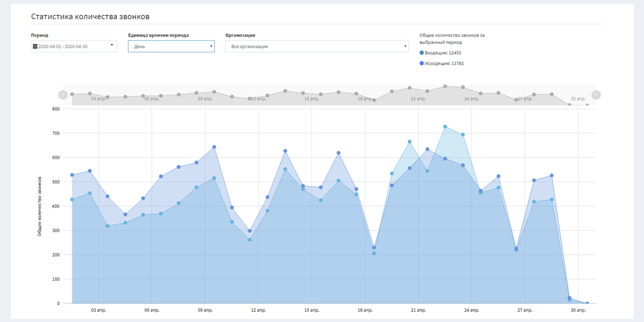Click the Входящие: 12450 legend text

[x=443, y=53]
